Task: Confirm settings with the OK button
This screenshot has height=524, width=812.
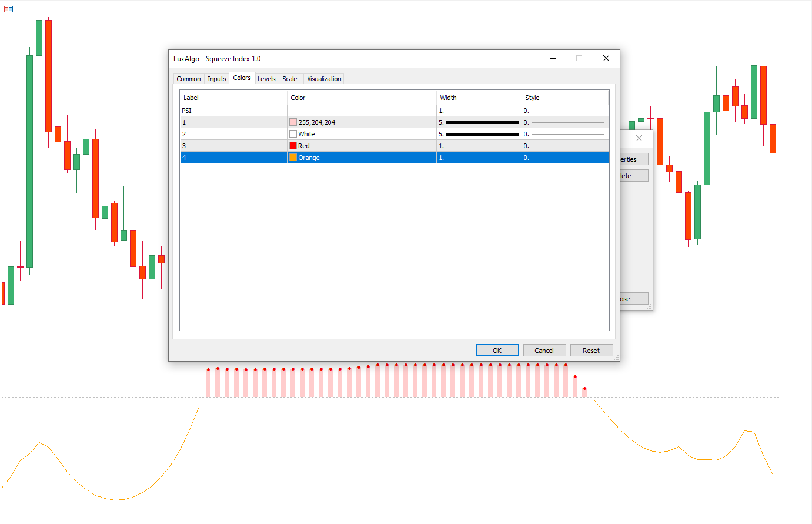Action: (x=497, y=351)
